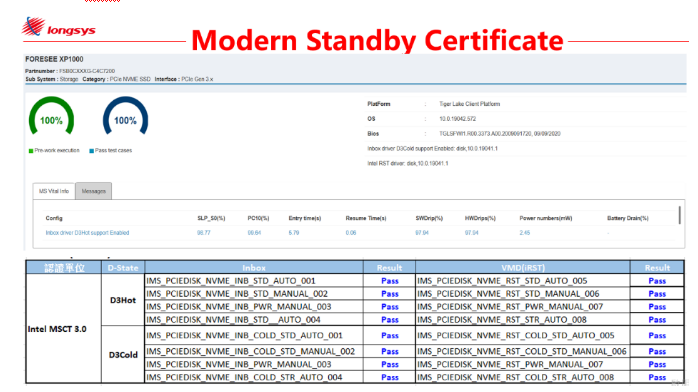The height and width of the screenshot is (392, 698).
Task: Click the Modern Standby Certificate heading
Action: 377,40
